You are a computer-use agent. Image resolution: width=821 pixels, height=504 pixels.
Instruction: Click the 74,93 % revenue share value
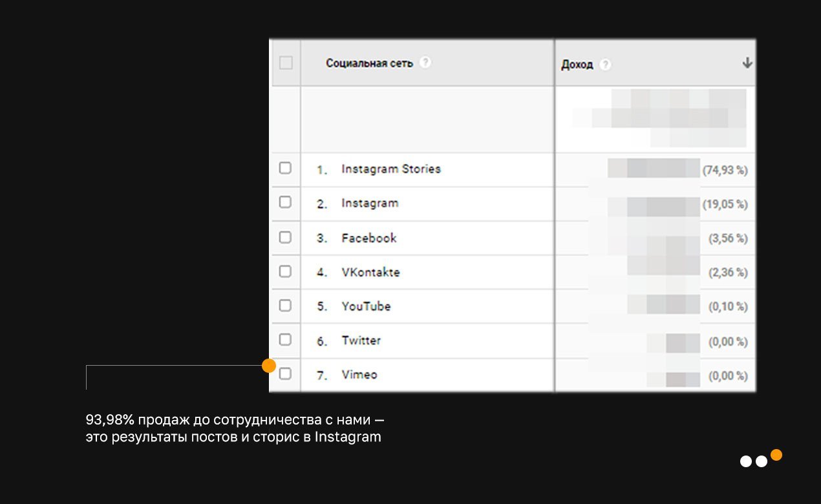point(725,171)
